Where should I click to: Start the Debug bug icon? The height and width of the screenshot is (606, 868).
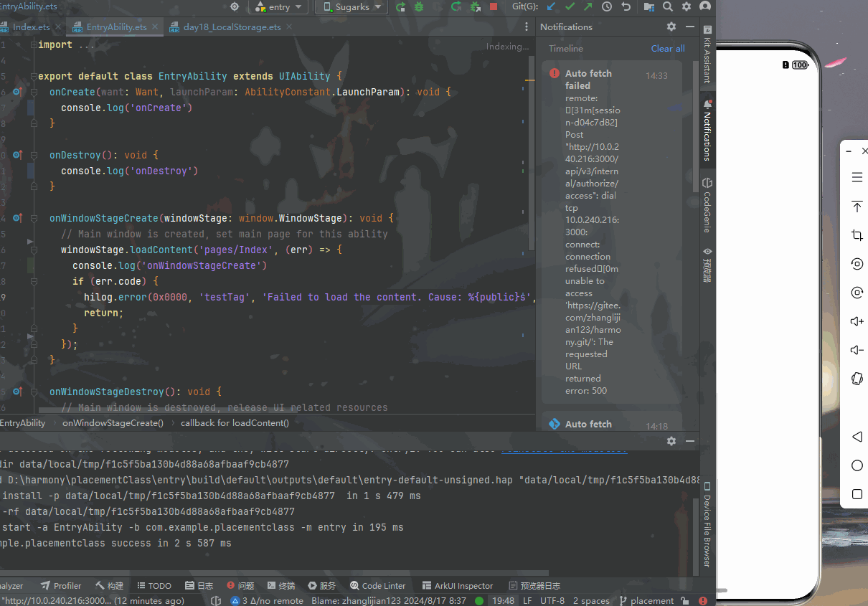[419, 7]
